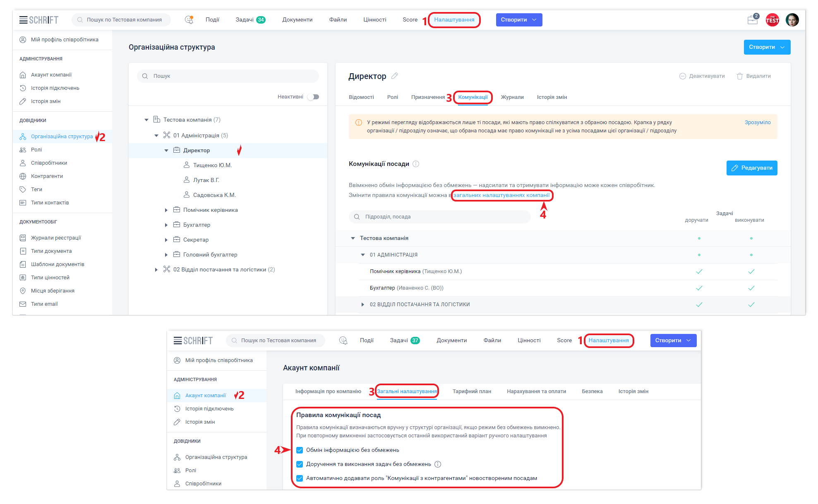Uncheck Доручення та виконання задач без обмежень
This screenshot has height=504, width=818.
300,464
